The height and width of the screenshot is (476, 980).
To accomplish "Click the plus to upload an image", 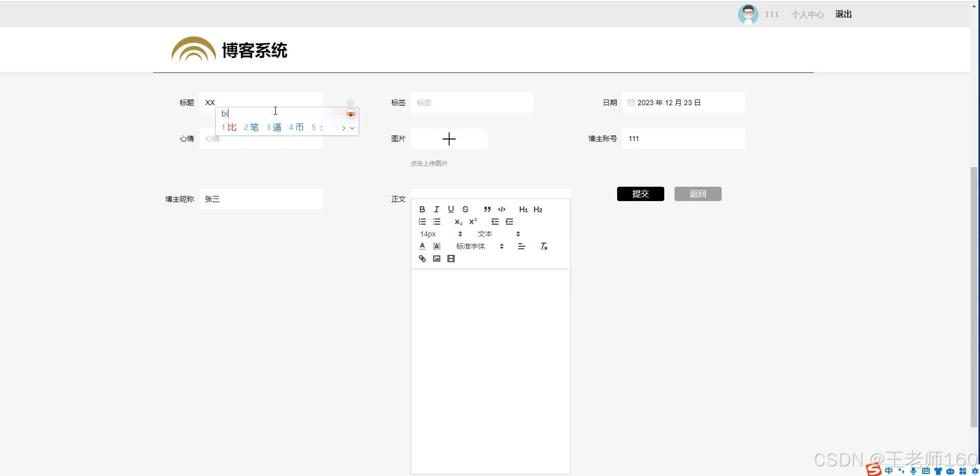I will pos(449,139).
